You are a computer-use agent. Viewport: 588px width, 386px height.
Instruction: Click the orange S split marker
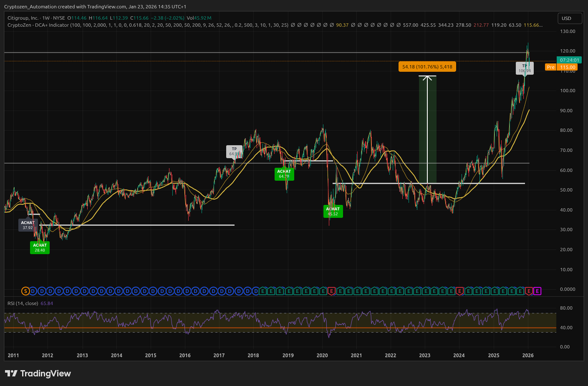point(26,291)
